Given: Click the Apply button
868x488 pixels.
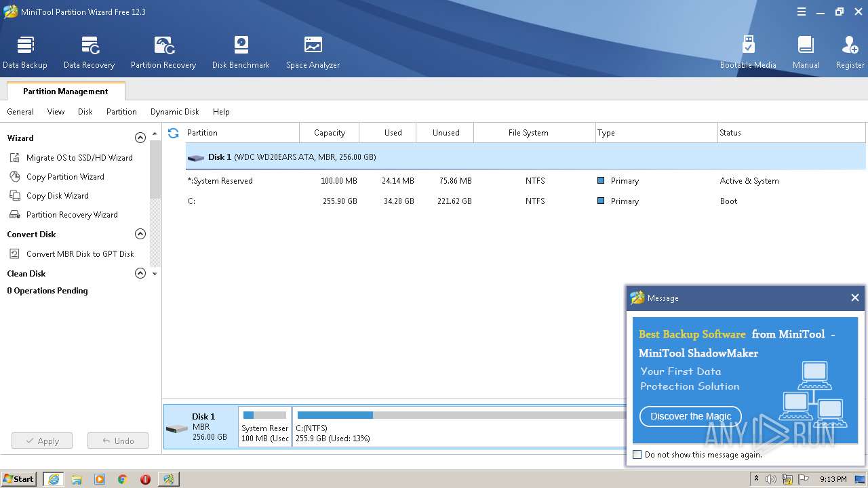Looking at the screenshot, I should click(42, 441).
